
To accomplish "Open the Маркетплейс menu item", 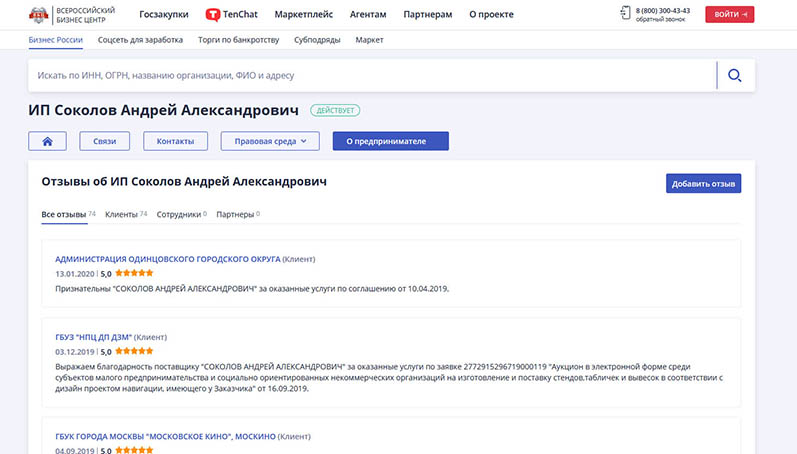I will [x=304, y=15].
